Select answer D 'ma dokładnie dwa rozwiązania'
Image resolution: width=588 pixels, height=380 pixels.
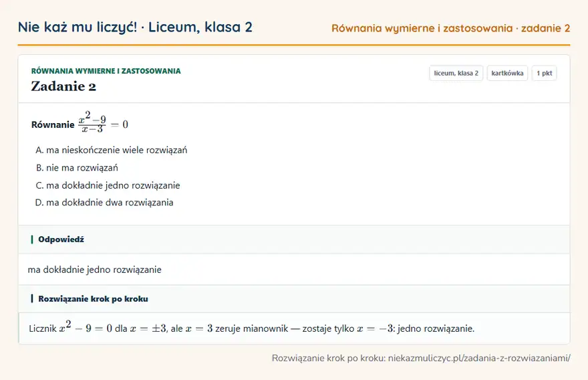coord(104,203)
